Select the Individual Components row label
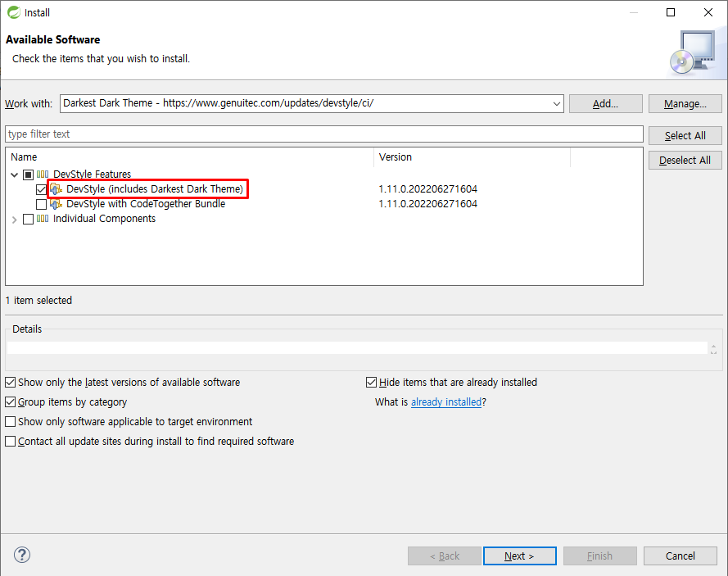728x576 pixels. (104, 218)
